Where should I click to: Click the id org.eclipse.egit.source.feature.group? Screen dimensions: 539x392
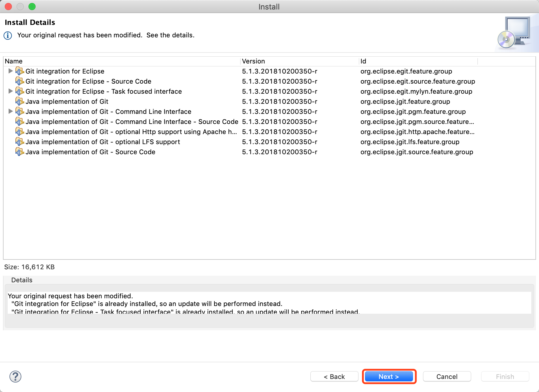coord(418,81)
